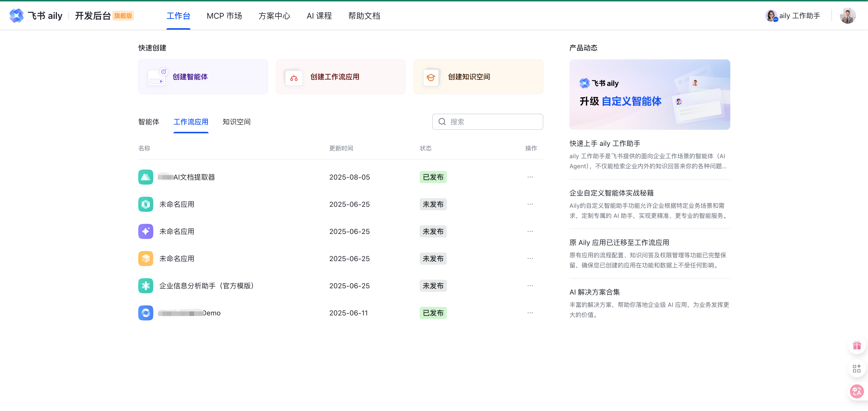Screen dimensions: 868x412
Task: Open more actions for purple sparkle 未命名应用
Action: click(x=530, y=231)
